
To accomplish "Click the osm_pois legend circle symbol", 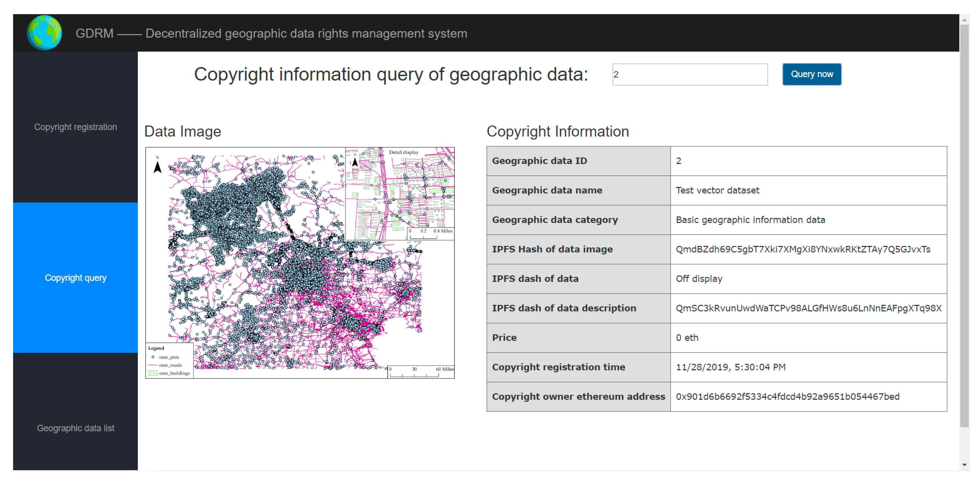I will (153, 357).
